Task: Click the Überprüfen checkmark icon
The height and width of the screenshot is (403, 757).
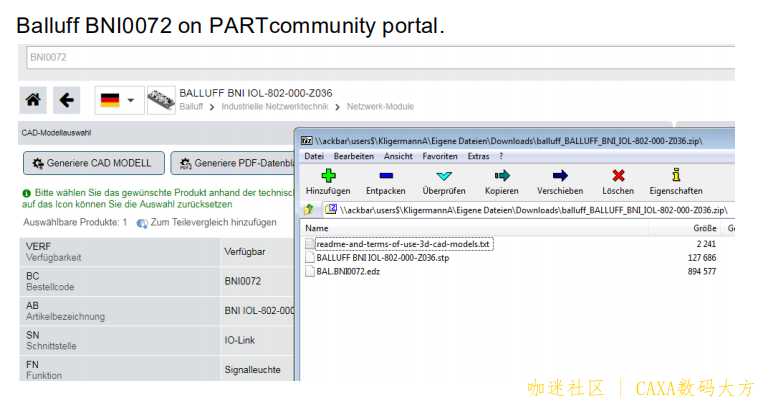Action: coord(444,176)
